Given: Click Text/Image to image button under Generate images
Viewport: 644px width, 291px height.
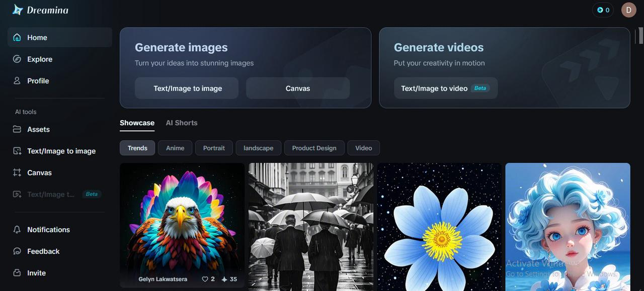Looking at the screenshot, I should click(x=187, y=88).
